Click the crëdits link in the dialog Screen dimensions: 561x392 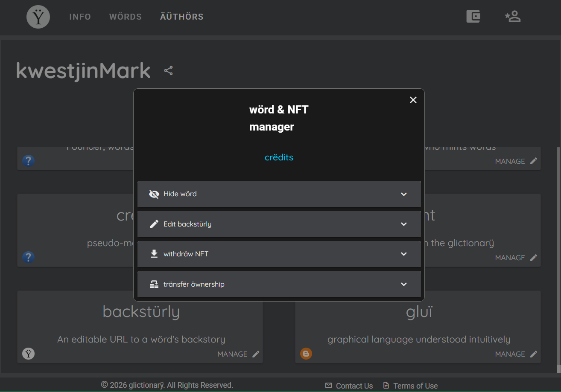[279, 157]
